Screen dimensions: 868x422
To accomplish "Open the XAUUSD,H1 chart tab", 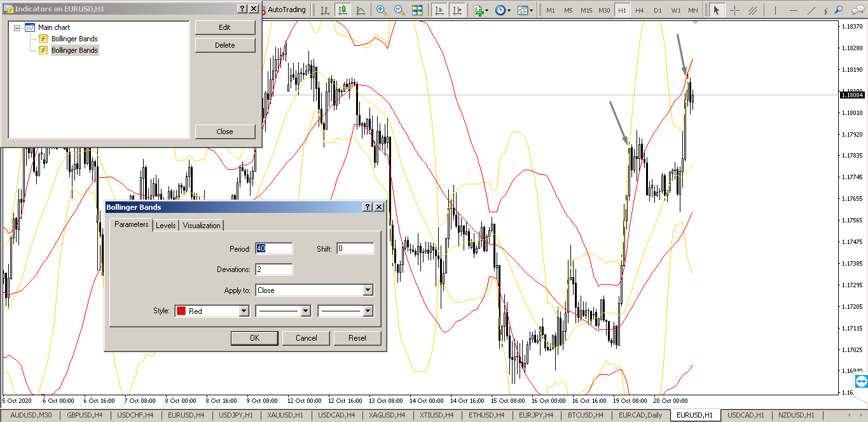I will pyautogui.click(x=286, y=415).
